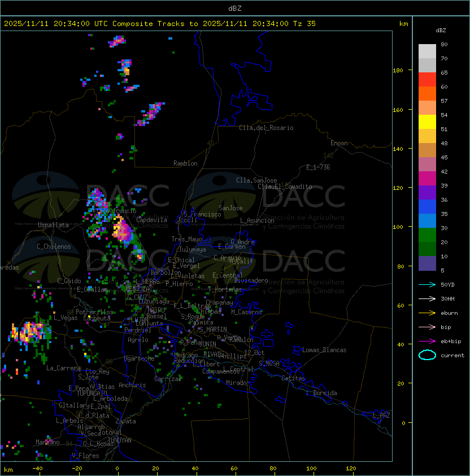The width and height of the screenshot is (470, 476).
Task: Click the Divisadero label
Action: [x=251, y=280]
